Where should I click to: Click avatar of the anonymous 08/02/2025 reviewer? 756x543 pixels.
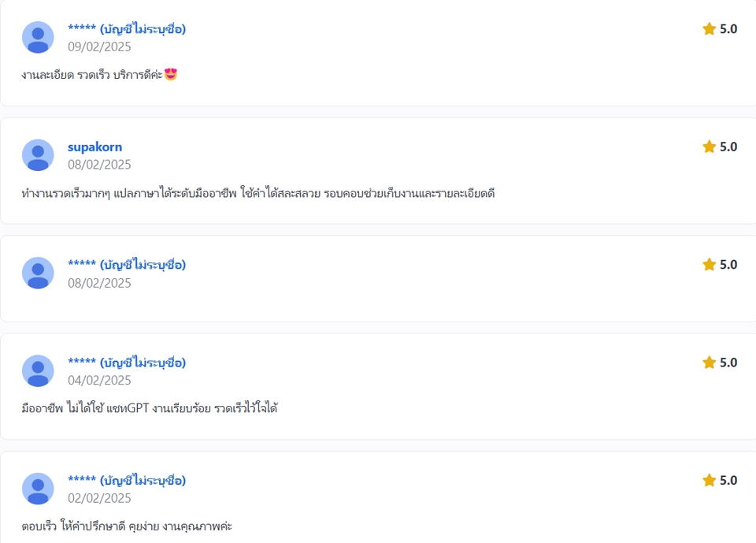(38, 273)
